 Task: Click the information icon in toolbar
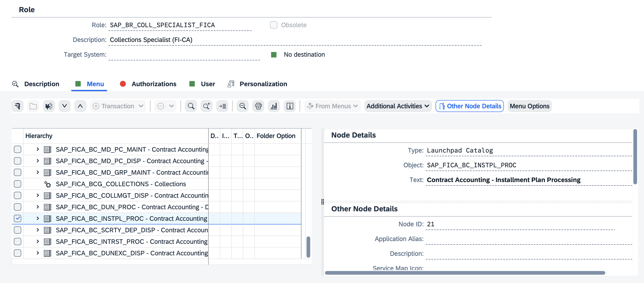pyautogui.click(x=290, y=106)
